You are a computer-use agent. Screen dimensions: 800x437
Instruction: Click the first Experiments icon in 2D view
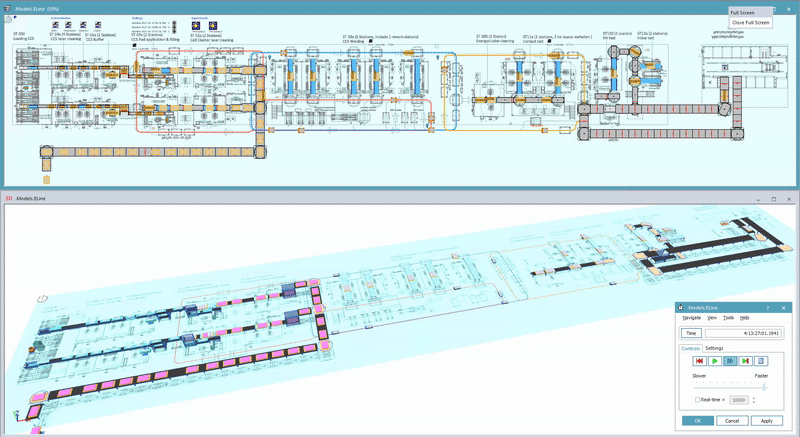pos(195,25)
